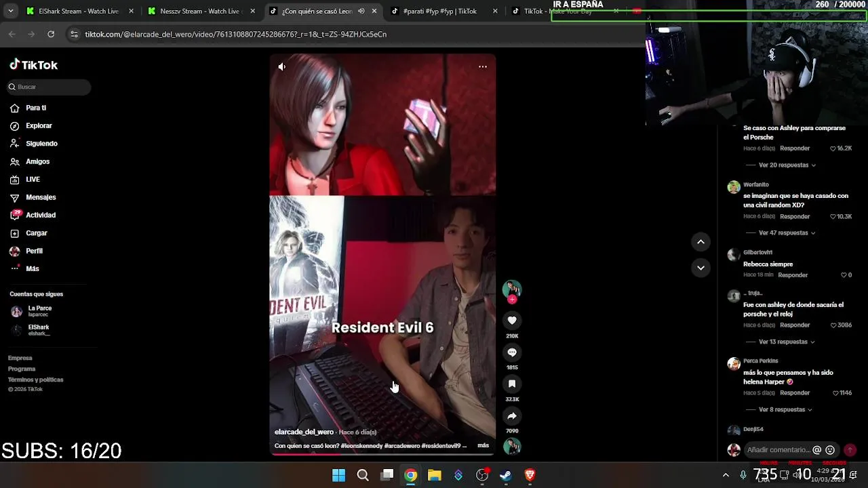Expand Ver 20 respuestas replies
Screen dimensions: 868x488
tap(787, 165)
